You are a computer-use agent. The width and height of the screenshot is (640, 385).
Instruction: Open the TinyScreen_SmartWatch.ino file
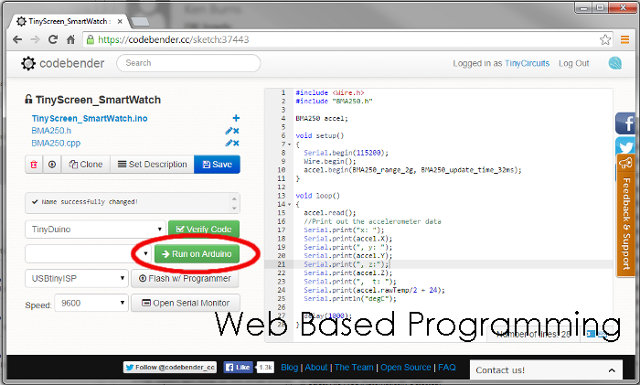pyautogui.click(x=89, y=118)
